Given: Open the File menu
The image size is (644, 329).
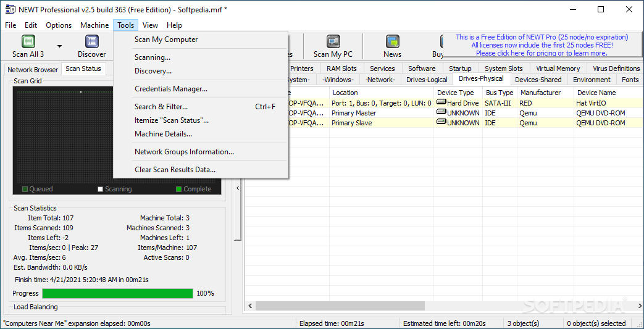Looking at the screenshot, I should pyautogui.click(x=10, y=25).
